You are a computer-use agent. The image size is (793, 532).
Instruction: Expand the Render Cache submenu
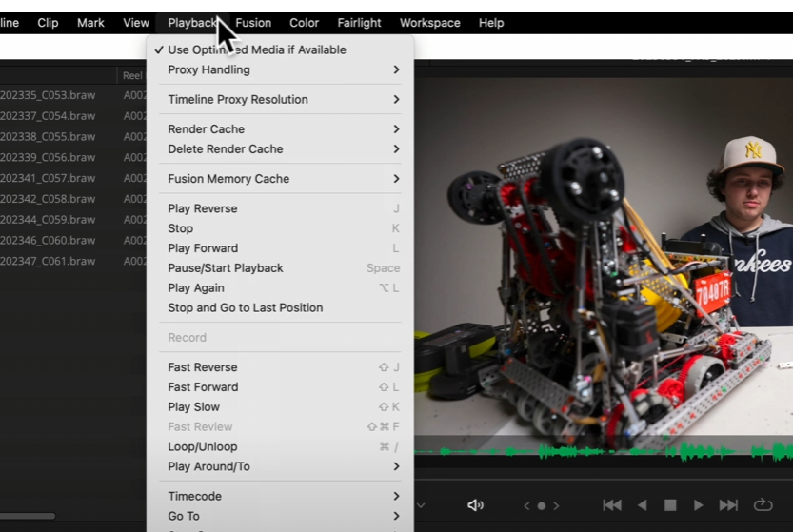pos(280,129)
